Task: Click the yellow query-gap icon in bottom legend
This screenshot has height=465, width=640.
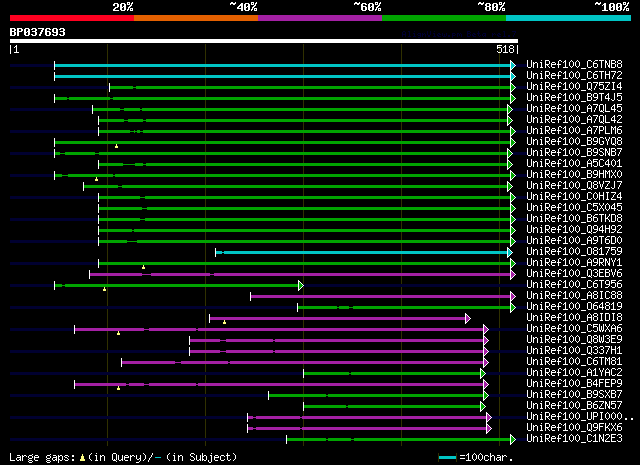Action: point(82,458)
